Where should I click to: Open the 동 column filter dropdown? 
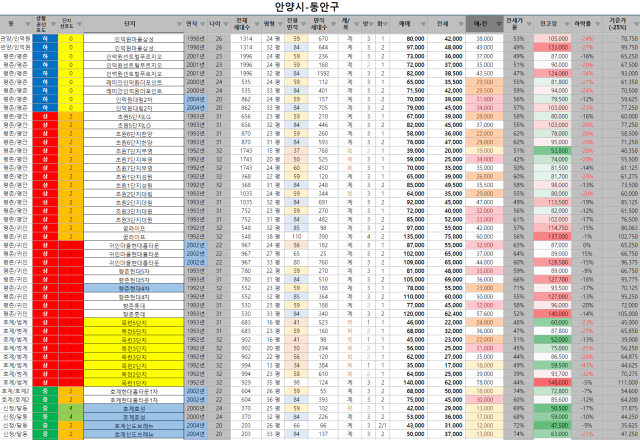point(27,24)
